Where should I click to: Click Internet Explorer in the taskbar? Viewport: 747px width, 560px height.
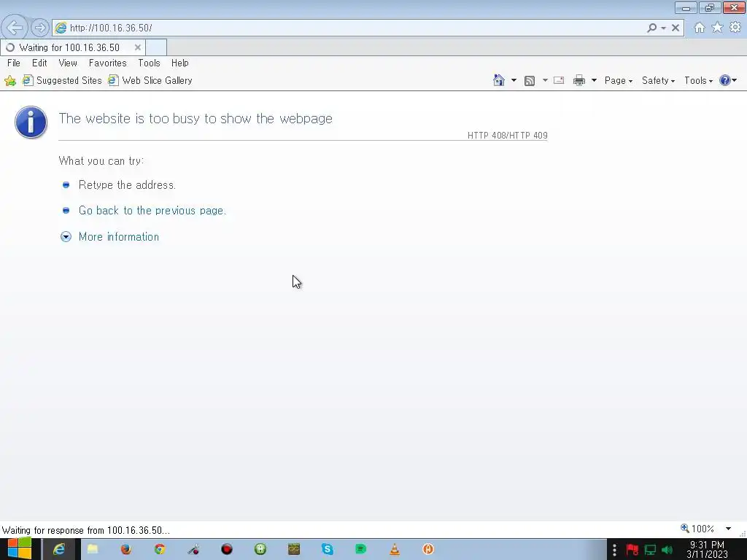coord(59,549)
